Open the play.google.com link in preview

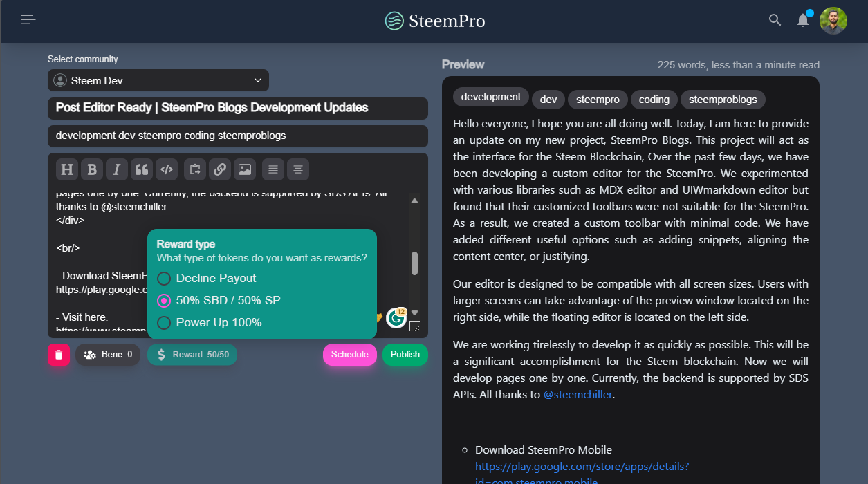(x=582, y=466)
